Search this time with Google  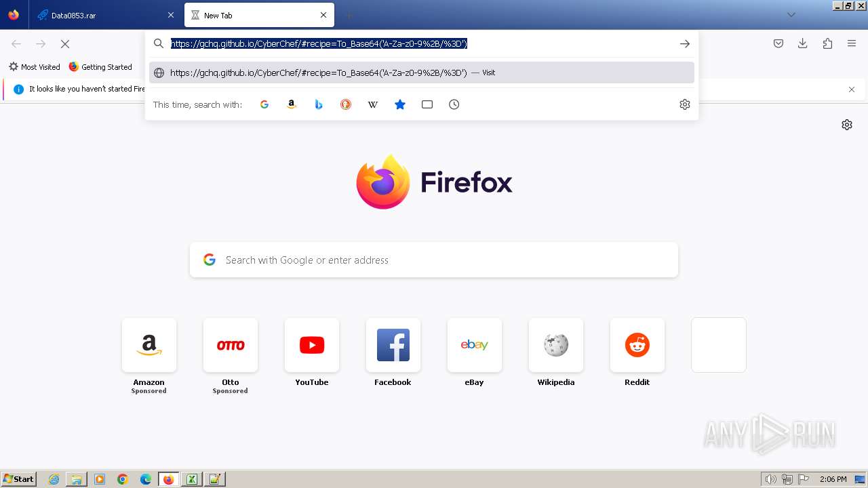click(x=264, y=104)
